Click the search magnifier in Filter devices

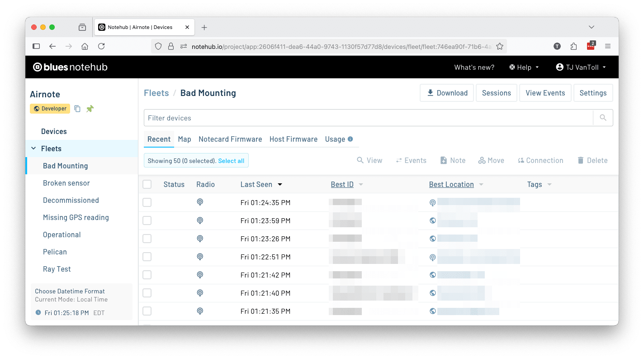point(603,118)
